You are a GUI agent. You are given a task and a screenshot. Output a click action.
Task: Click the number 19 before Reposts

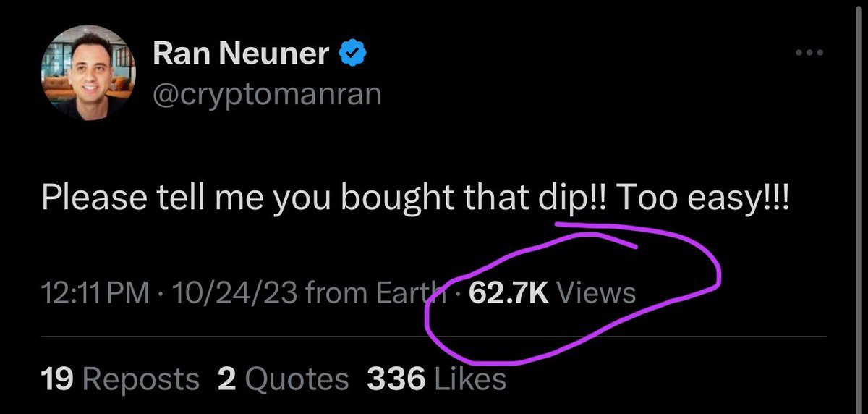58,378
